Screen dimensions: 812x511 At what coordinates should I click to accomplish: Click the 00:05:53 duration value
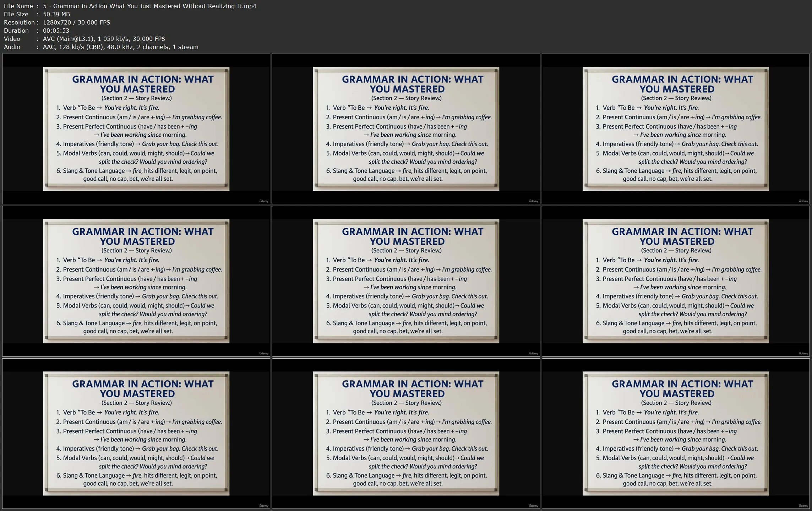click(x=56, y=31)
